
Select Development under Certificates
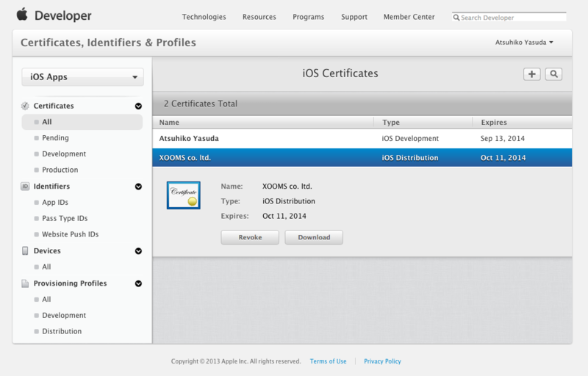pos(64,154)
